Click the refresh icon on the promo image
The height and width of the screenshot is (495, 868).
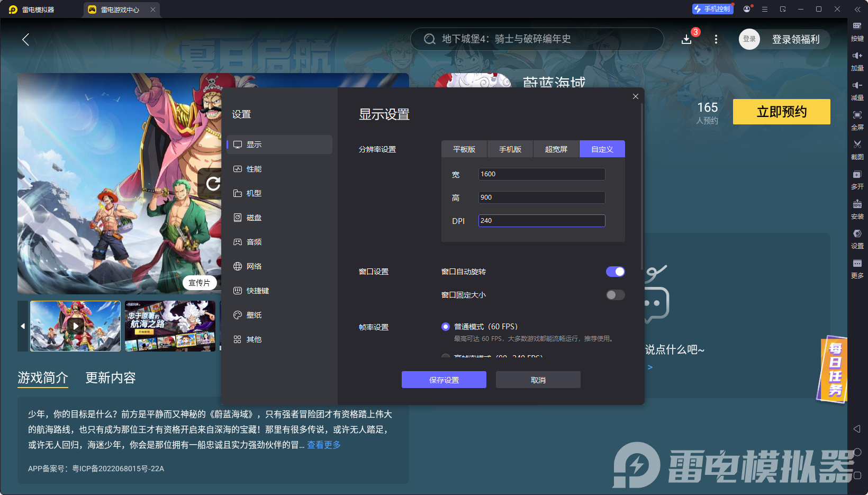(213, 184)
